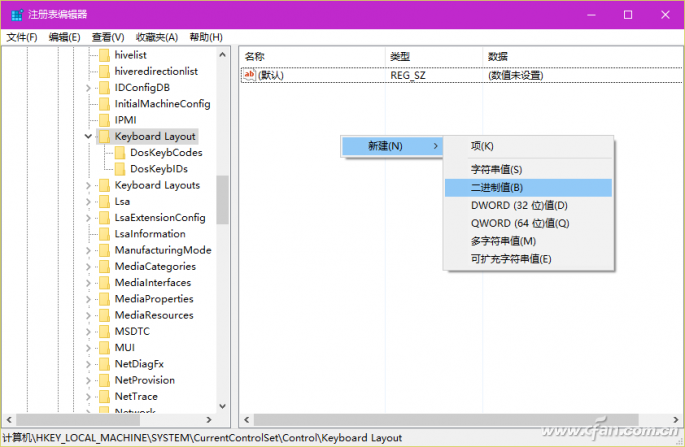
Task: Choose 可扩充字符串值(E) entry
Action: pos(528,259)
